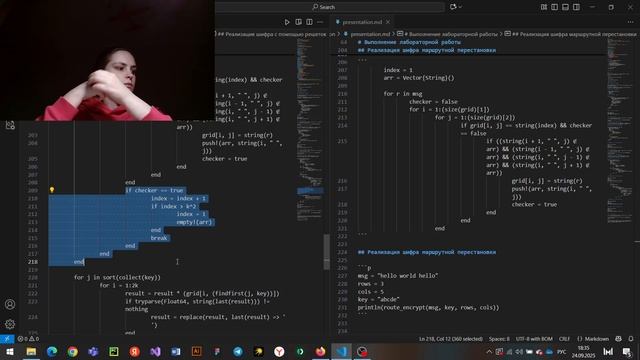Open the Windows notification center icon
This screenshot has width=640, height=360.
(x=627, y=351)
